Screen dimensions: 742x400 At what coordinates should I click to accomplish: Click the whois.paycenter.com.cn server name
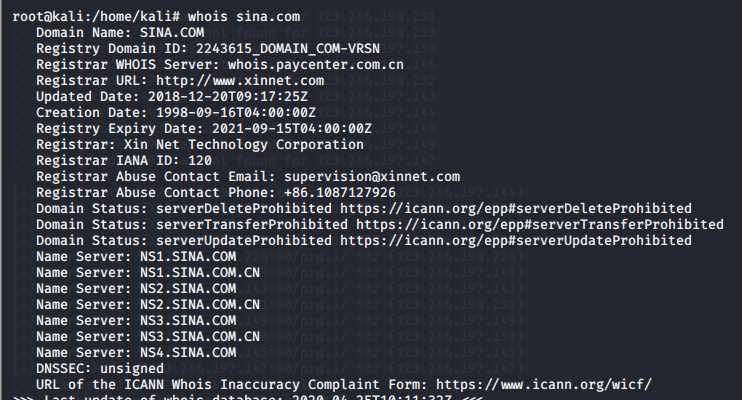click(316, 65)
